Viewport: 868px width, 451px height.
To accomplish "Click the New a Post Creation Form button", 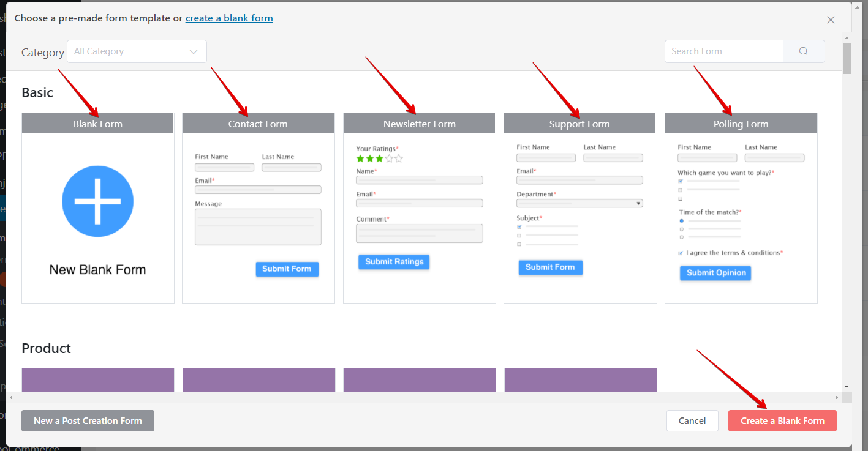I will [x=88, y=420].
